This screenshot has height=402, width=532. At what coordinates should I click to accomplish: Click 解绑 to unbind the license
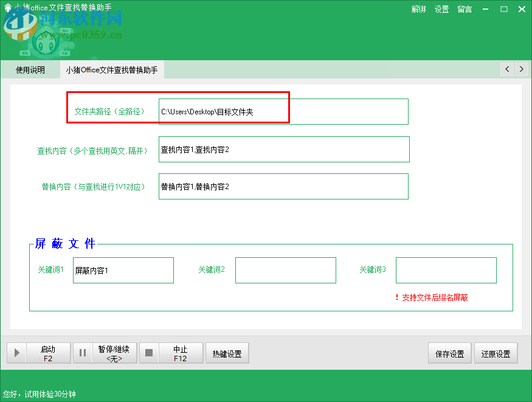[418, 9]
